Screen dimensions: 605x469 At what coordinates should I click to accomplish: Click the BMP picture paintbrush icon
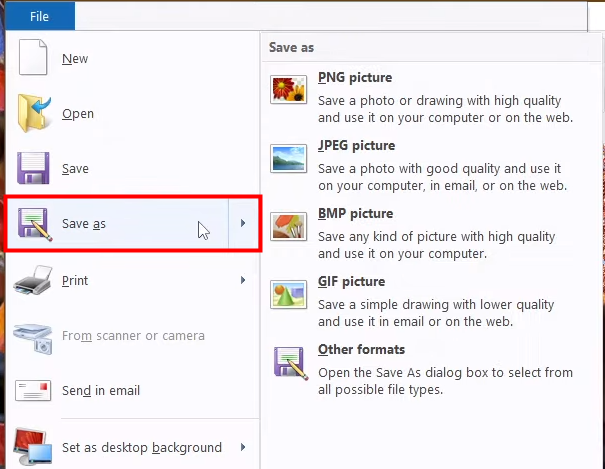tap(289, 226)
